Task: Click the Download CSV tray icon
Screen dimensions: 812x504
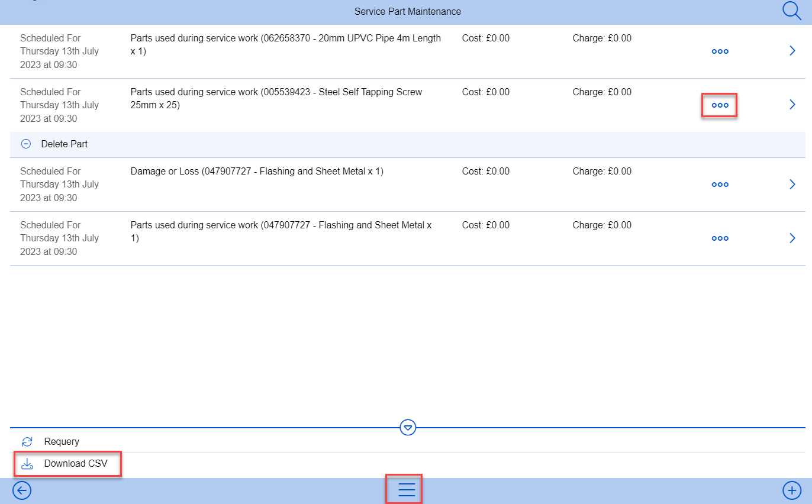Action: pos(27,464)
